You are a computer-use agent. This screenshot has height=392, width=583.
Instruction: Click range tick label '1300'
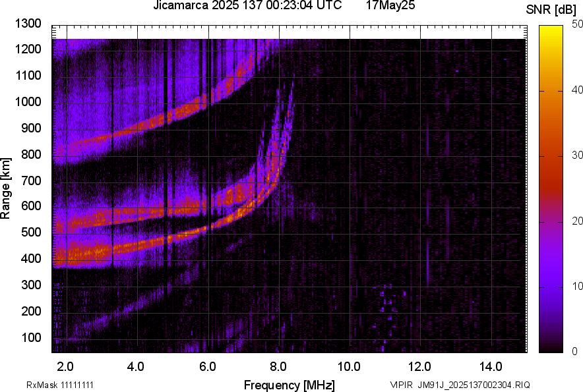28,24
